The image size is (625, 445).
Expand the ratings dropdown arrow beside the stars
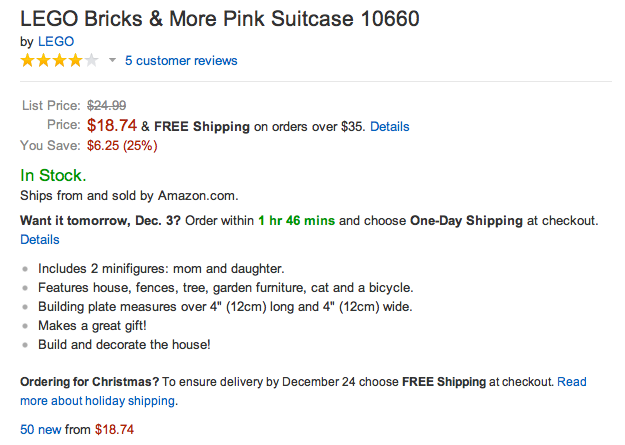click(113, 61)
